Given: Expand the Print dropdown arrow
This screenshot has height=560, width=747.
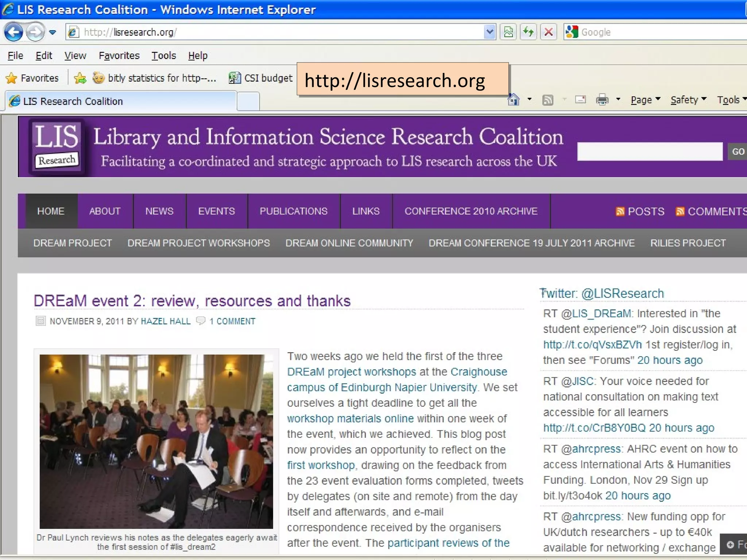Looking at the screenshot, I should 618,99.
